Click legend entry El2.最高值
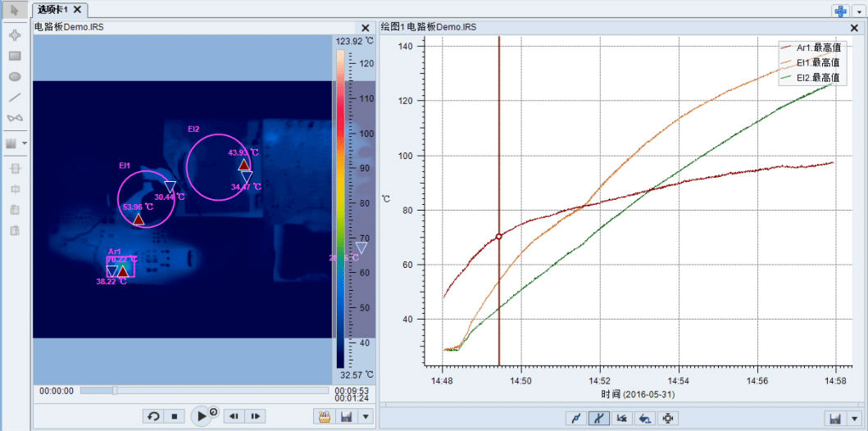 point(812,78)
